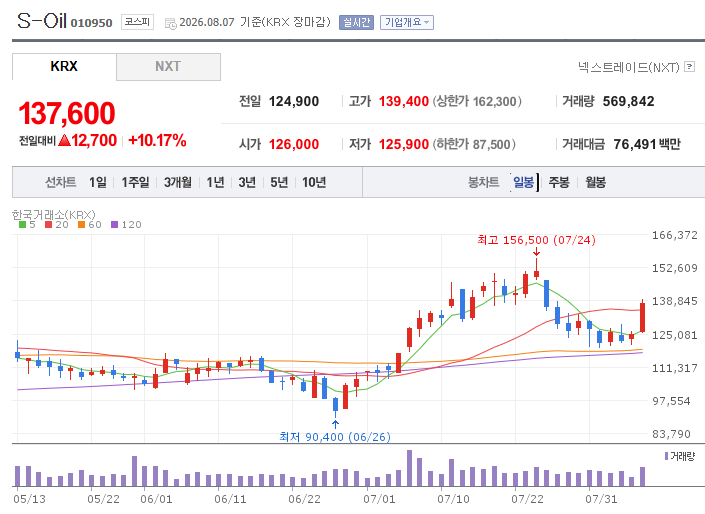Click the 저가 value 125,900
This screenshot has width=705, height=514.
[x=403, y=144]
